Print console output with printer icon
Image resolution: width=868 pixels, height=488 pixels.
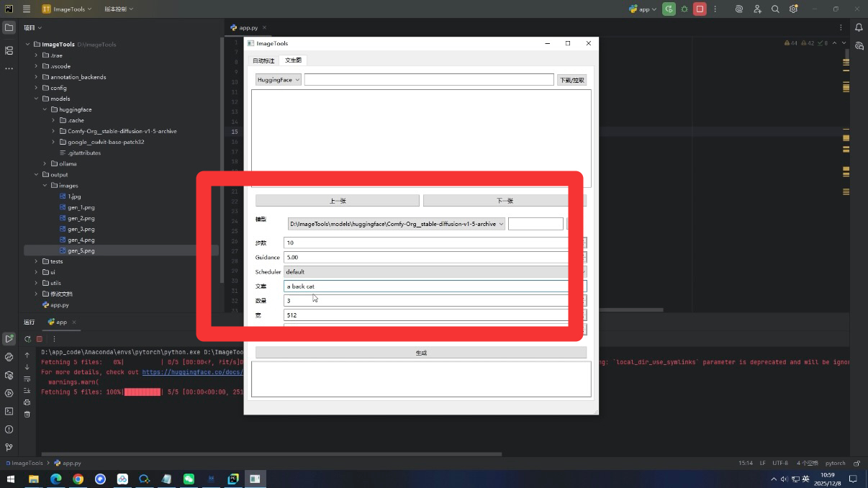click(27, 402)
